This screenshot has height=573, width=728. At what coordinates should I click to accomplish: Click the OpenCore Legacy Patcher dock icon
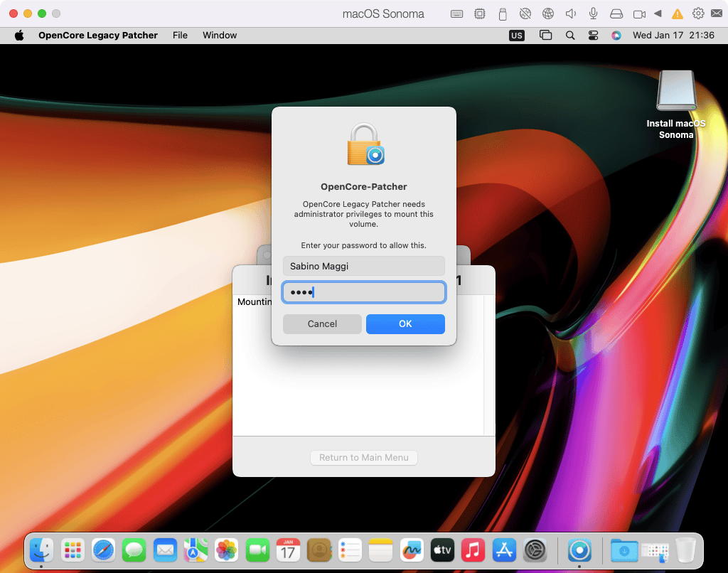pos(580,550)
